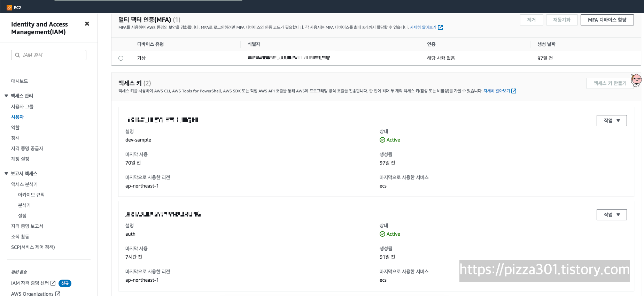This screenshot has height=296, width=644.
Task: Click the magnifier icon in IAM search
Action: pos(17,55)
